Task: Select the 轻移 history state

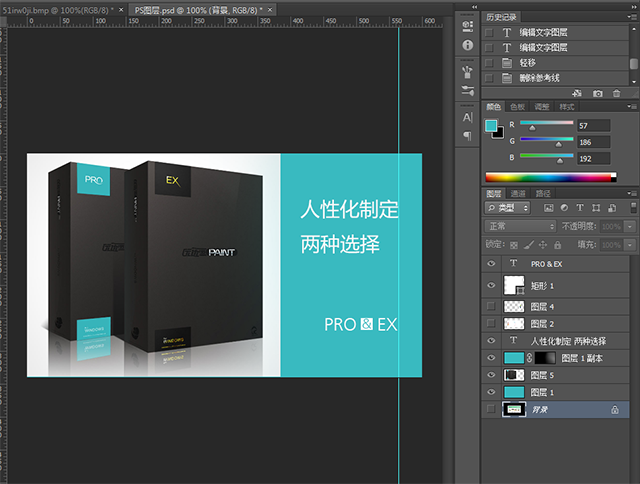Action: click(x=530, y=62)
